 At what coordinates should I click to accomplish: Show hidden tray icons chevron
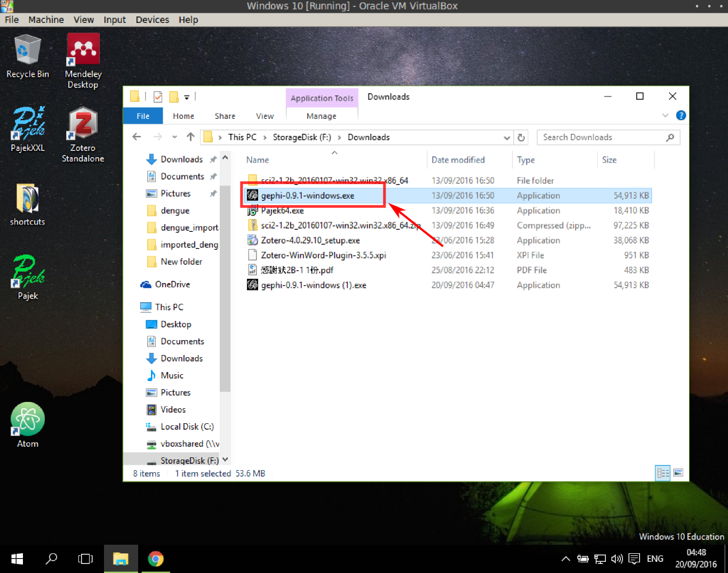coord(566,559)
